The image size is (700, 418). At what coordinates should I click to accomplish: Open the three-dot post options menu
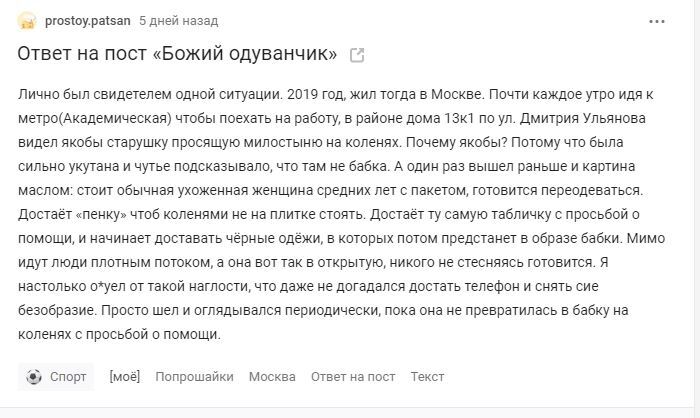pyautogui.click(x=657, y=21)
